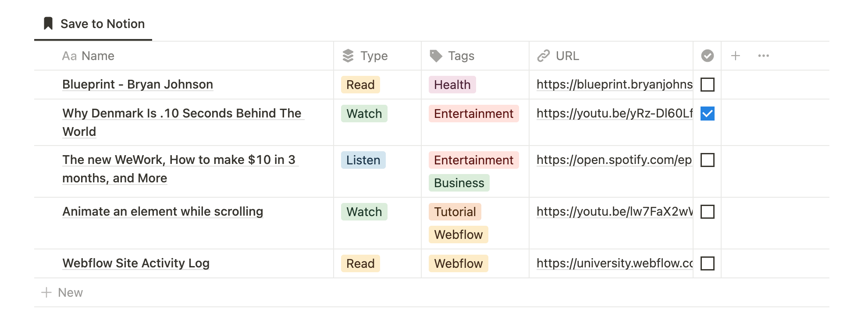Viewport: 868px width, 327px height.
Task: Click the Entertainment tag in Why Denmark row
Action: (x=474, y=114)
